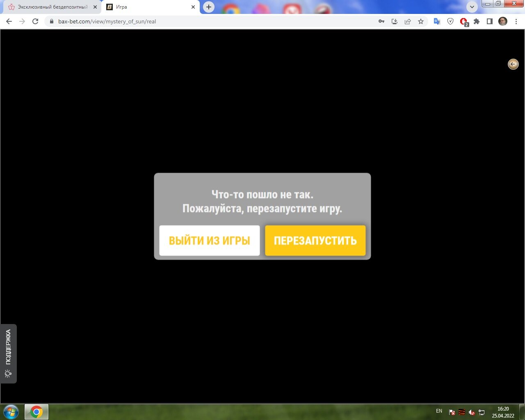Screen dimensions: 525x420
Task: Click the round back arrow in game
Action: 513,64
